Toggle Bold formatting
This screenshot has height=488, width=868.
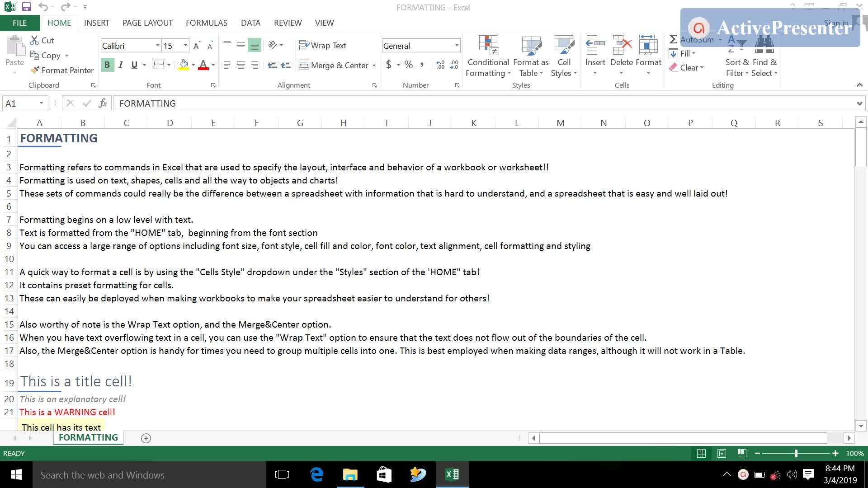(107, 65)
